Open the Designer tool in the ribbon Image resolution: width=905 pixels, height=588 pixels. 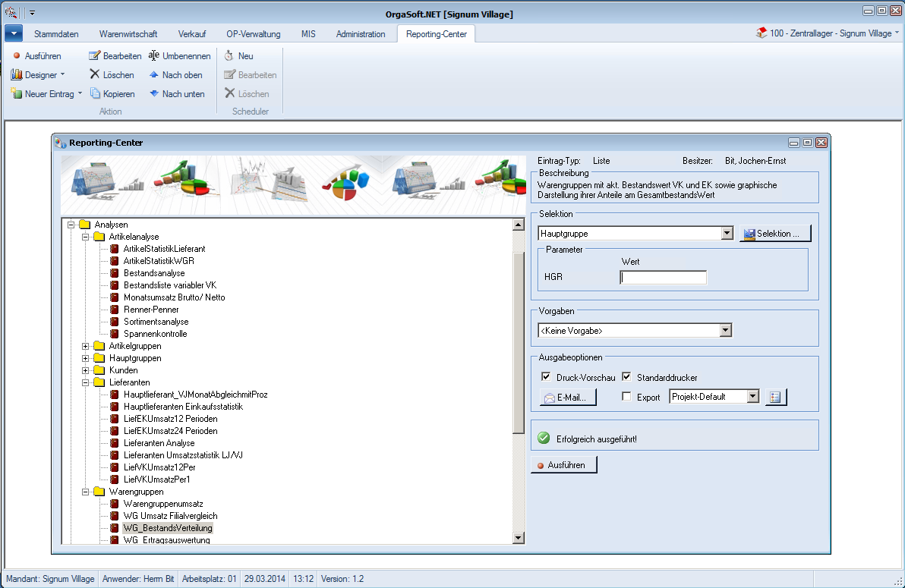[x=17, y=75]
